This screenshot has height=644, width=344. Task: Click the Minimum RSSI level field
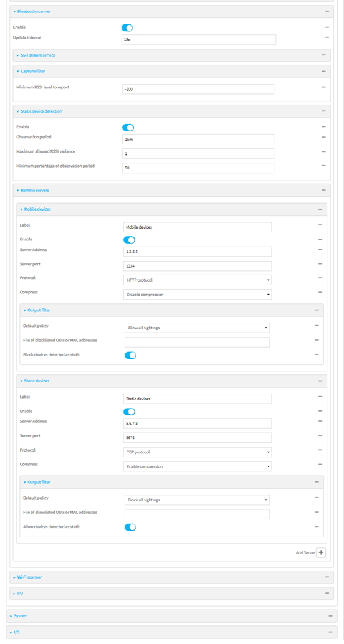pos(198,89)
